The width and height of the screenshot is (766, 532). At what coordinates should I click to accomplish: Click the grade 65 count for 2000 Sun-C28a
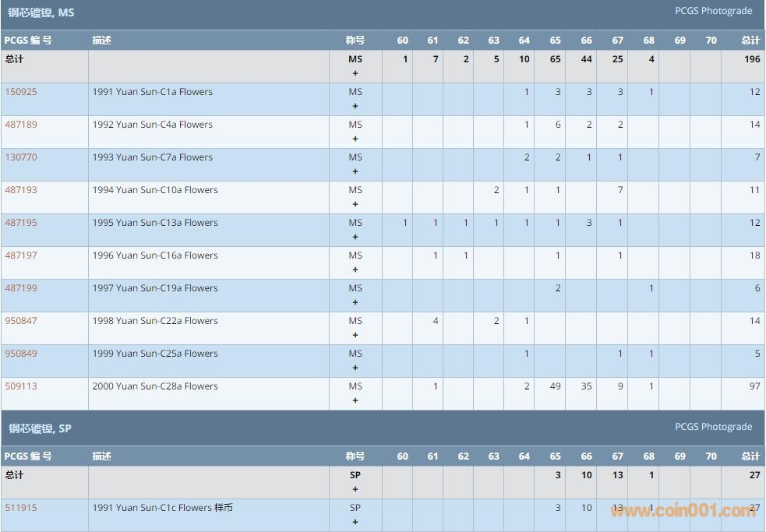pos(555,386)
